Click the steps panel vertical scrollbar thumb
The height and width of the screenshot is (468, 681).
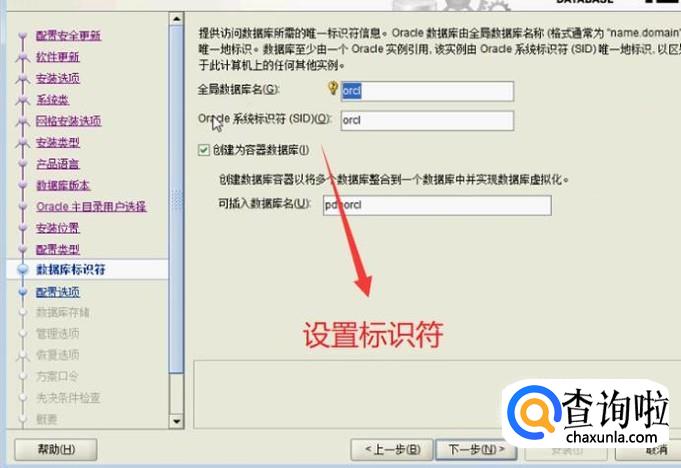pos(176,199)
